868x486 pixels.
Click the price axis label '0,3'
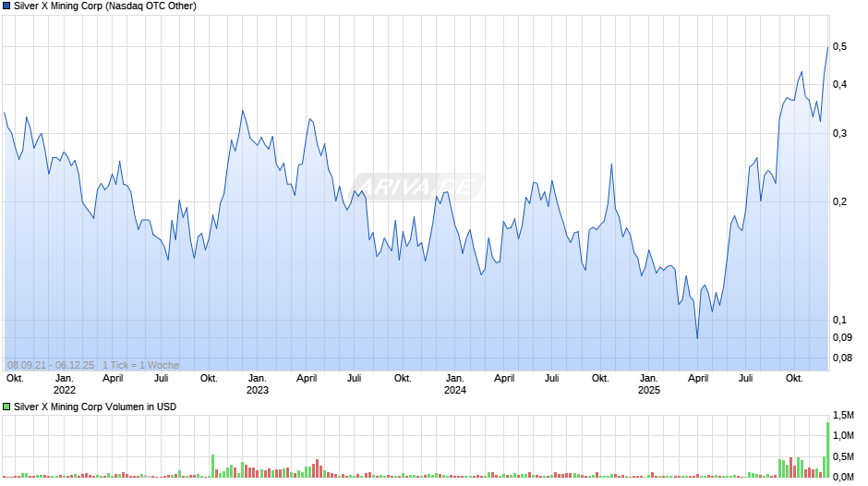pyautogui.click(x=839, y=134)
